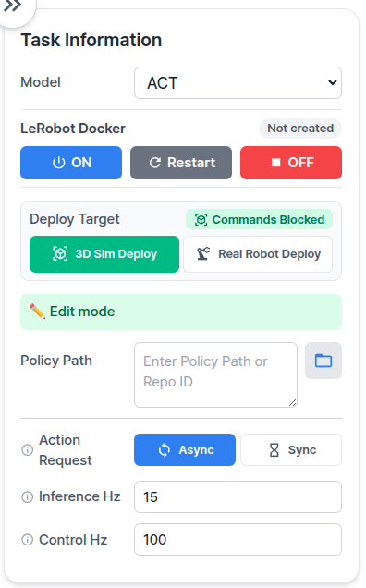Click the Commands Blocked badge
The height and width of the screenshot is (588, 366).
pos(259,219)
